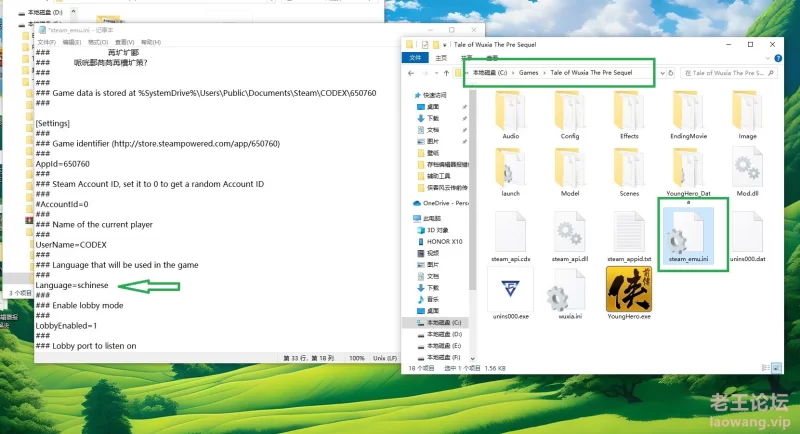The image size is (800, 434).
Task: Select the YoungHero.exe game icon
Action: pyautogui.click(x=628, y=292)
